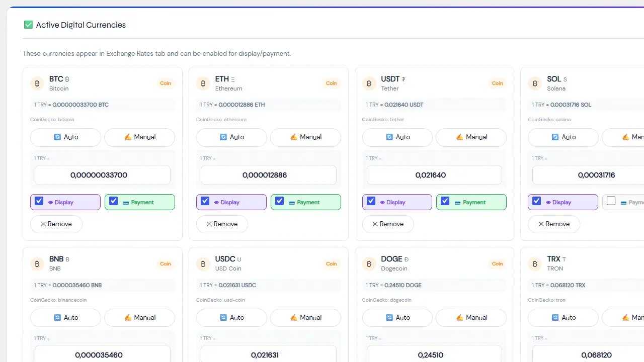
Task: Click the 'CoinGecko: bitcoin' source label
Action: (52, 120)
